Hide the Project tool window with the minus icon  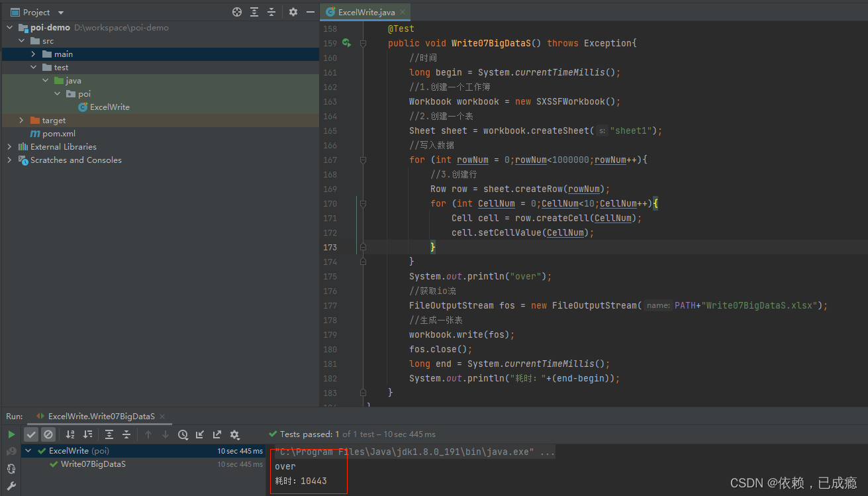[x=310, y=12]
